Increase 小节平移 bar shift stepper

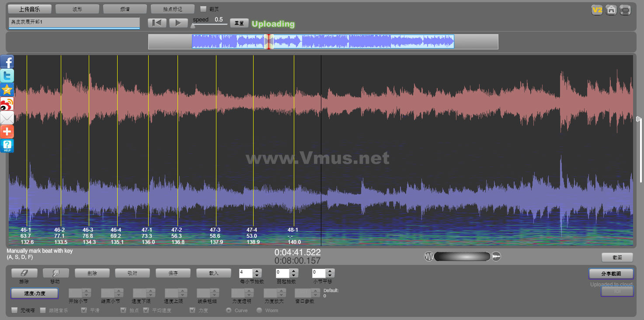(x=330, y=271)
